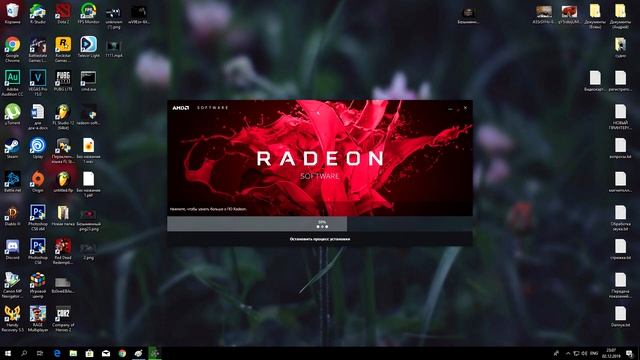Screen dimensions: 640x360
Task: Select the 2.png image file
Action: coord(88,250)
